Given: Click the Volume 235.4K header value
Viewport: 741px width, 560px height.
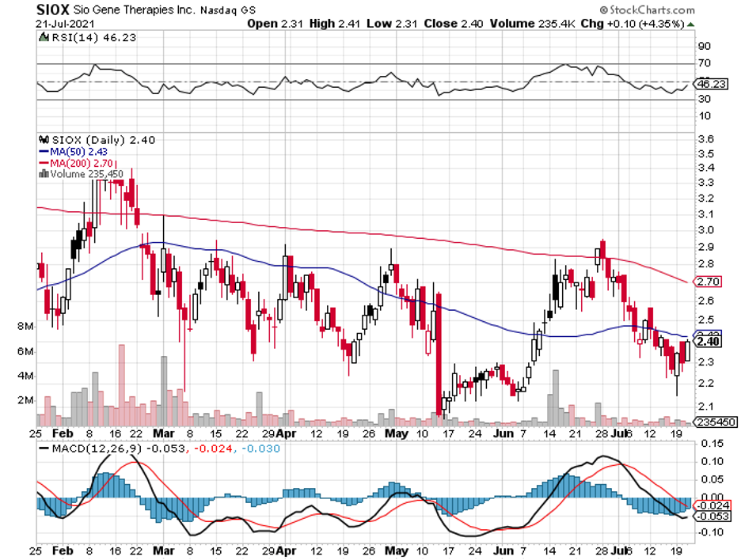Looking at the screenshot, I should click(532, 24).
